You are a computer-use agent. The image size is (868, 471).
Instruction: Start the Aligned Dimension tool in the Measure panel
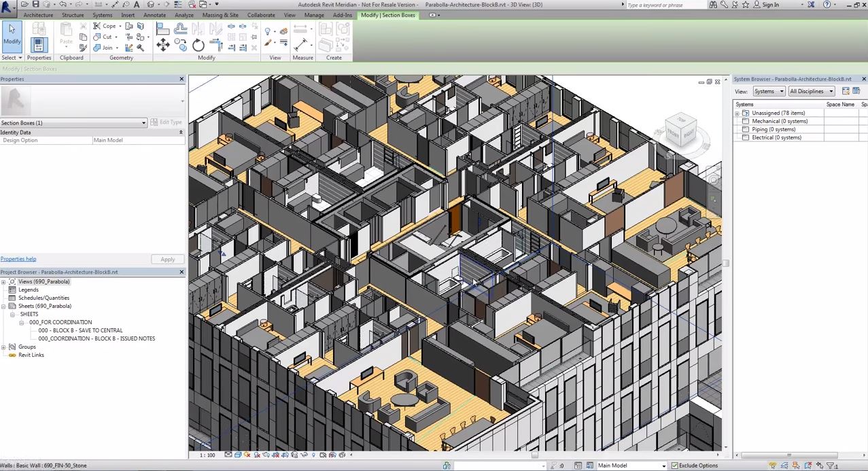click(301, 29)
